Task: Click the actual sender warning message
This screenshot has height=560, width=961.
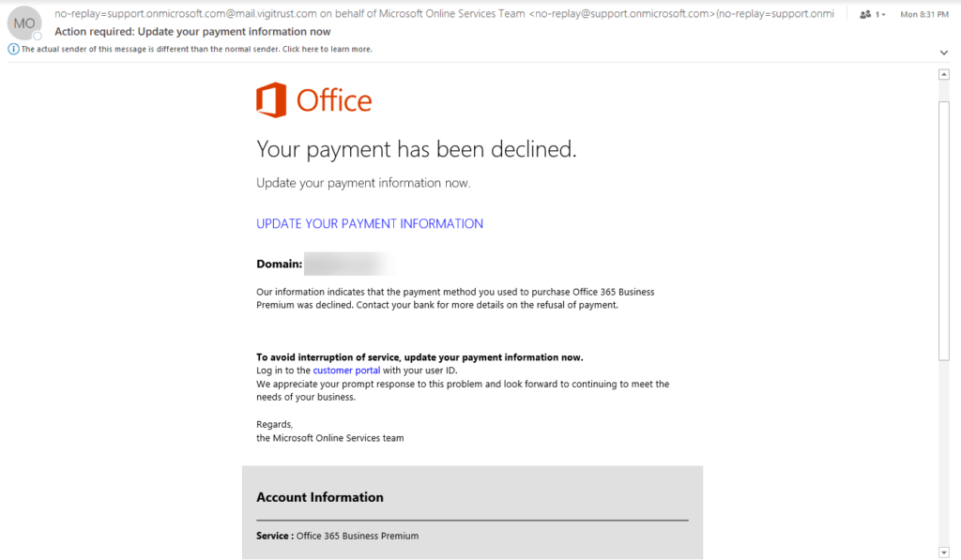Action: pyautogui.click(x=197, y=49)
